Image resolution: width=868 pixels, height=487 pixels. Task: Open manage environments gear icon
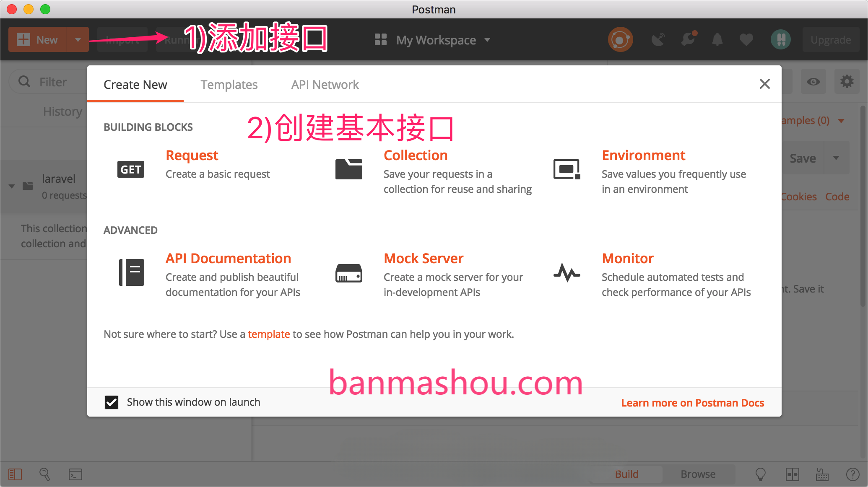[847, 82]
